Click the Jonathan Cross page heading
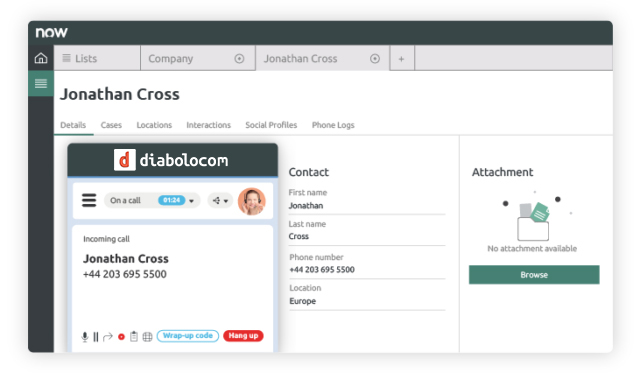This screenshot has height=373, width=640. [120, 94]
